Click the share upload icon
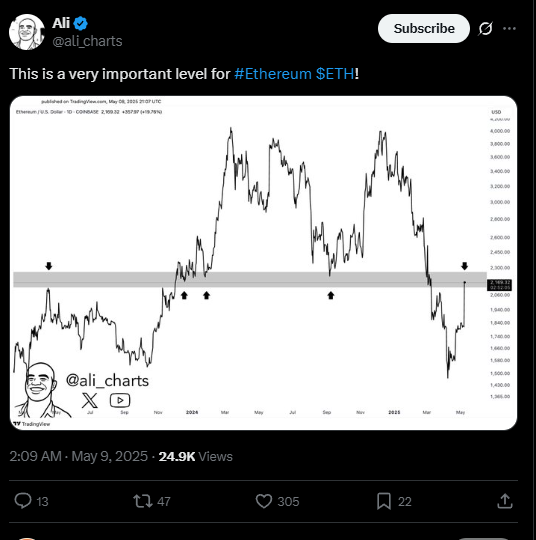The image size is (536, 540). click(x=505, y=501)
